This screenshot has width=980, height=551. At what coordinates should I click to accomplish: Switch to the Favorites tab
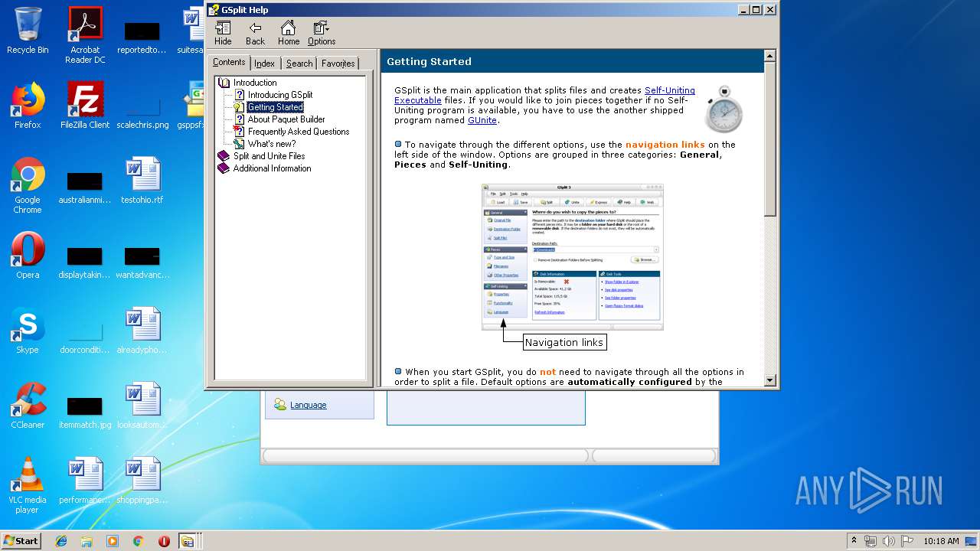point(338,64)
